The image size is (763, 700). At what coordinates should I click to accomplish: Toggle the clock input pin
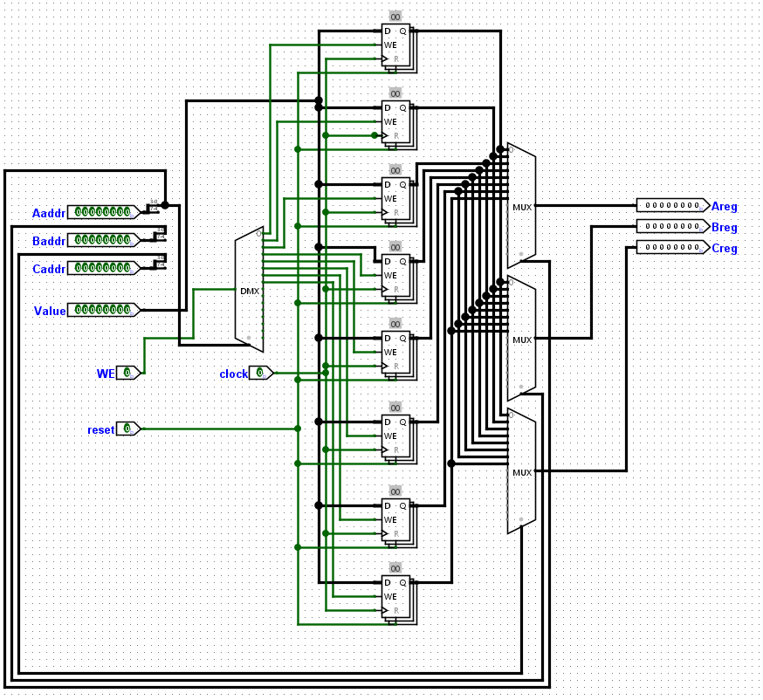pos(260,373)
